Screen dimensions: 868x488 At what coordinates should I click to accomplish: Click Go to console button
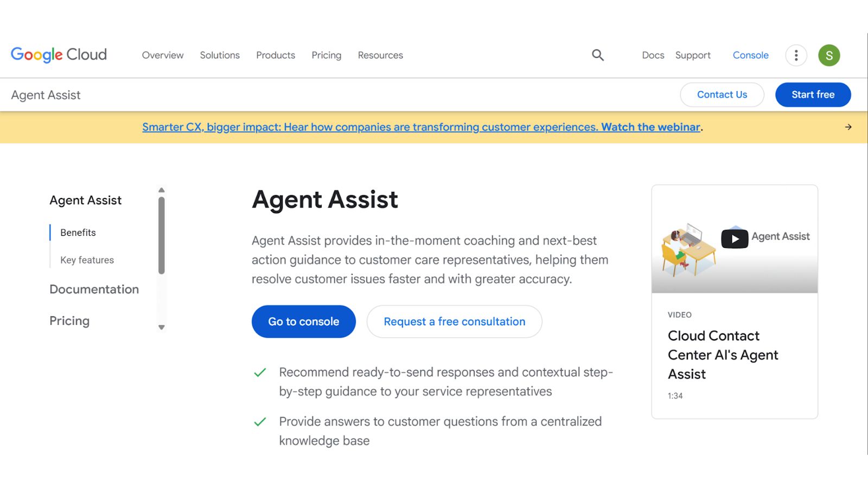[x=304, y=322]
